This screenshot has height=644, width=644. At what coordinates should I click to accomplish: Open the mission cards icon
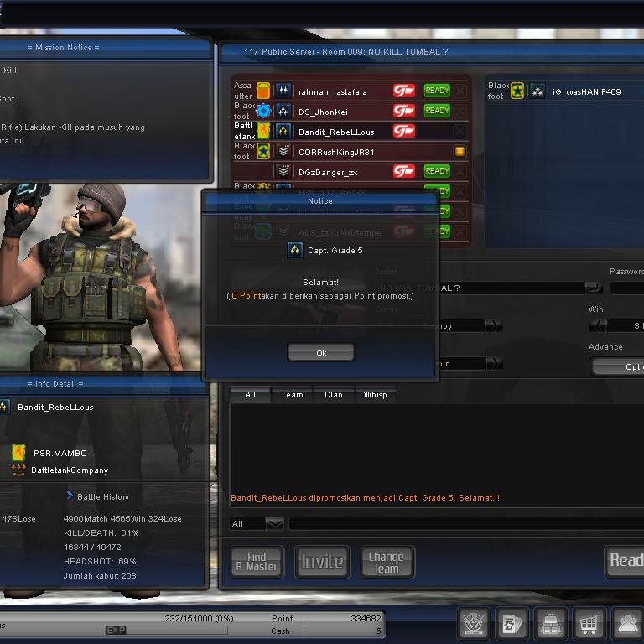coord(512,624)
